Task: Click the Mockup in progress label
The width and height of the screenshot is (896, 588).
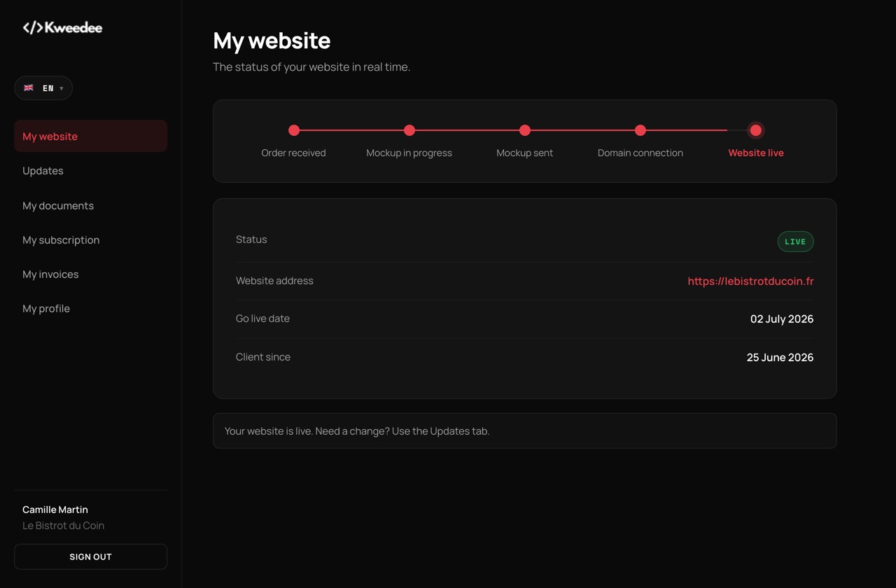Action: click(409, 153)
